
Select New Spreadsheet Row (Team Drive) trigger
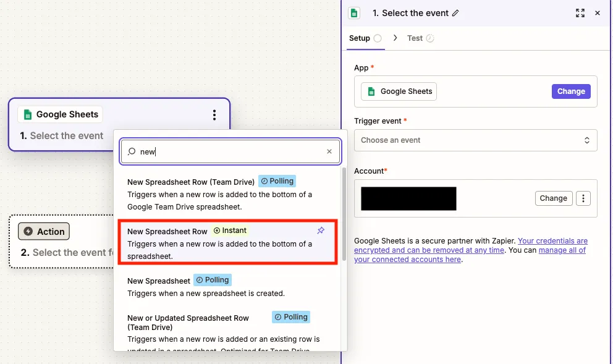coord(227,194)
